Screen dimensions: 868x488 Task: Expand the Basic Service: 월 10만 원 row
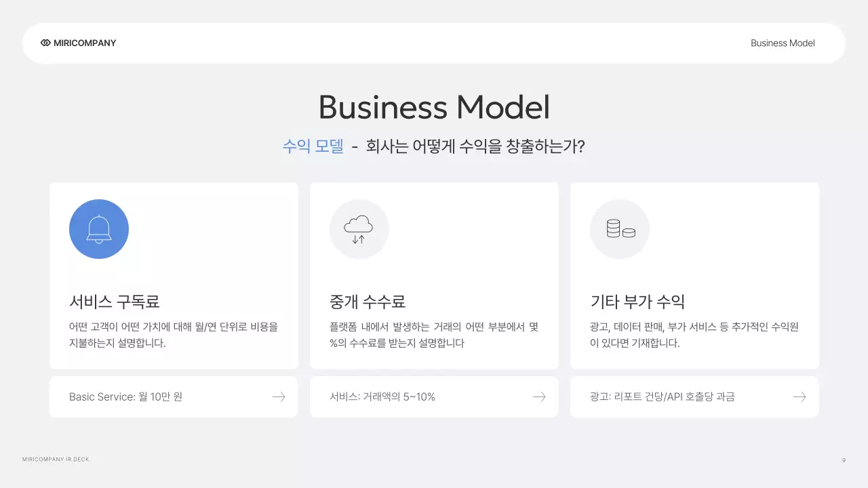(174, 396)
